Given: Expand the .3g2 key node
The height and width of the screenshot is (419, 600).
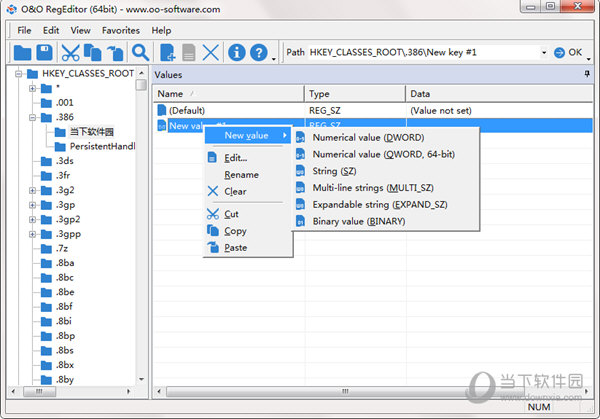Looking at the screenshot, I should [33, 190].
